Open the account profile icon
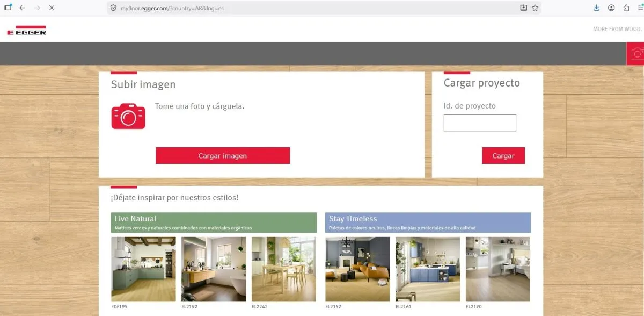 [x=611, y=8]
